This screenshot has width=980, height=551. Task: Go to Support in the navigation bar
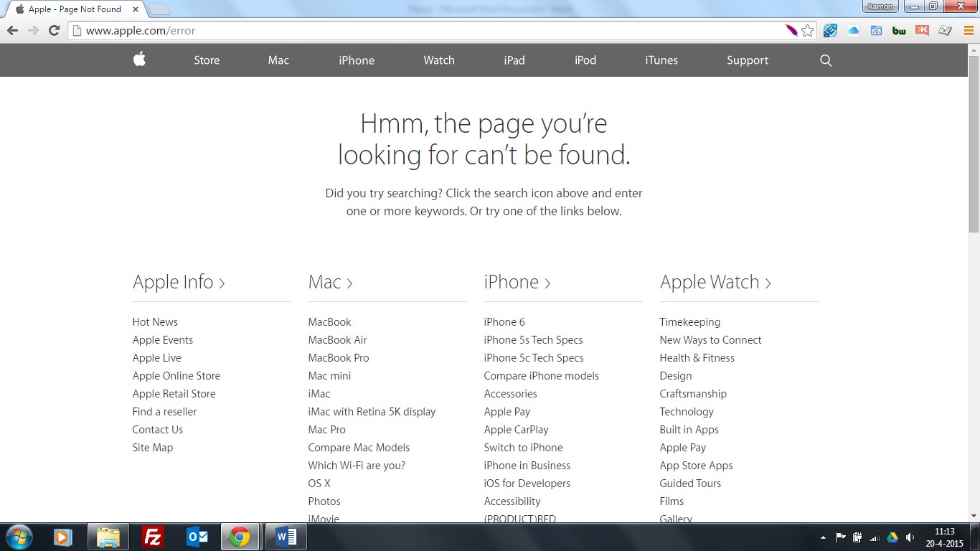click(747, 60)
